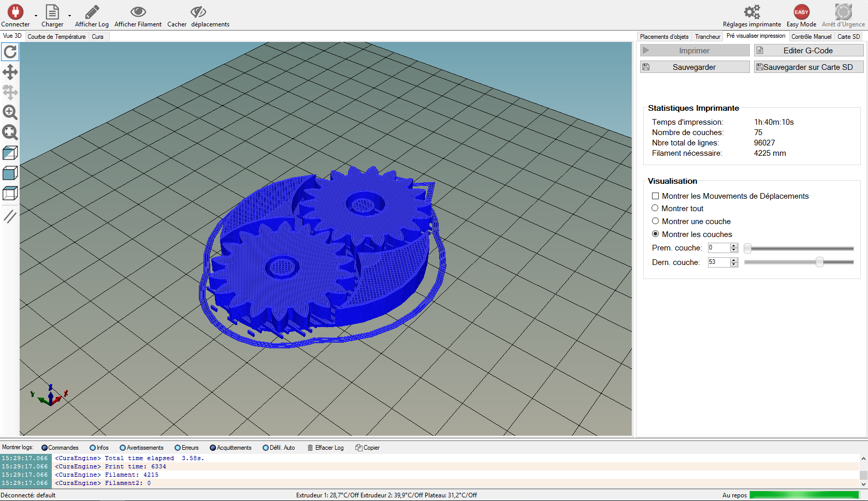
Task: Select the rotate view tool
Action: coord(10,52)
